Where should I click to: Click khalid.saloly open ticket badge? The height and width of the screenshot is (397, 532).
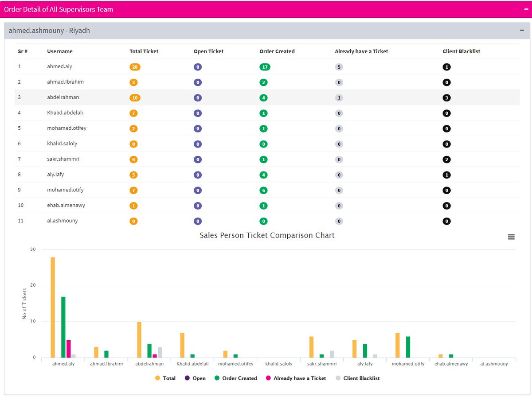click(x=198, y=144)
